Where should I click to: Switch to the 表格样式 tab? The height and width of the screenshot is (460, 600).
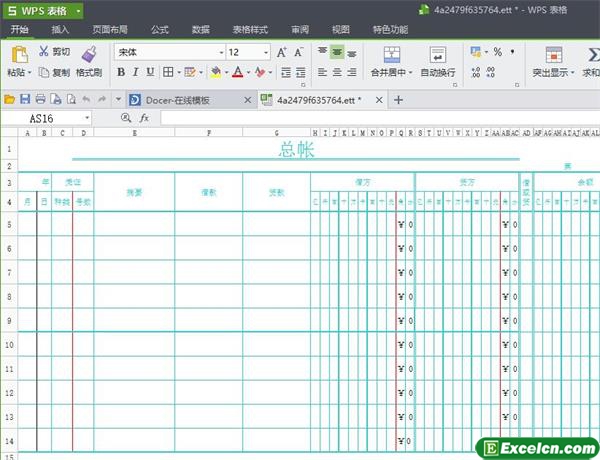point(250,29)
